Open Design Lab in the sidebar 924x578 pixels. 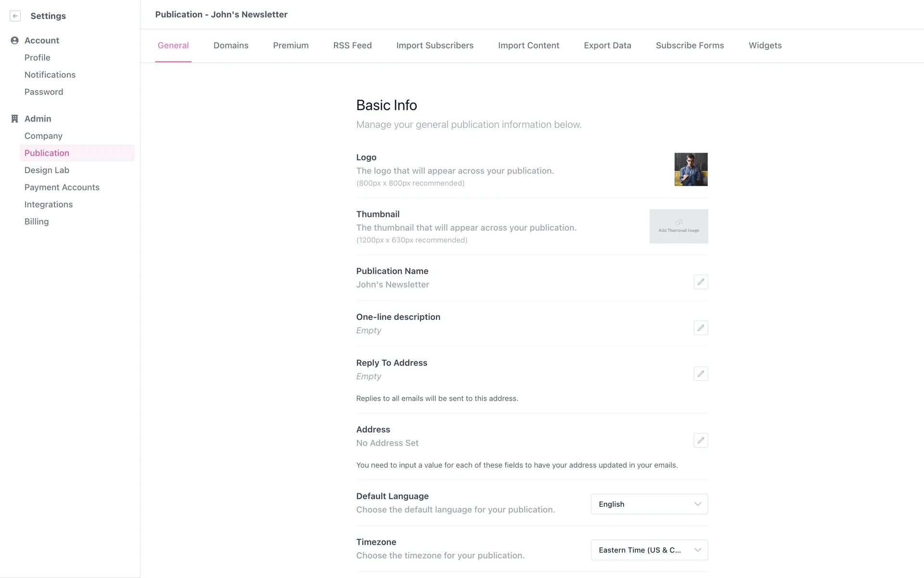[x=47, y=170]
